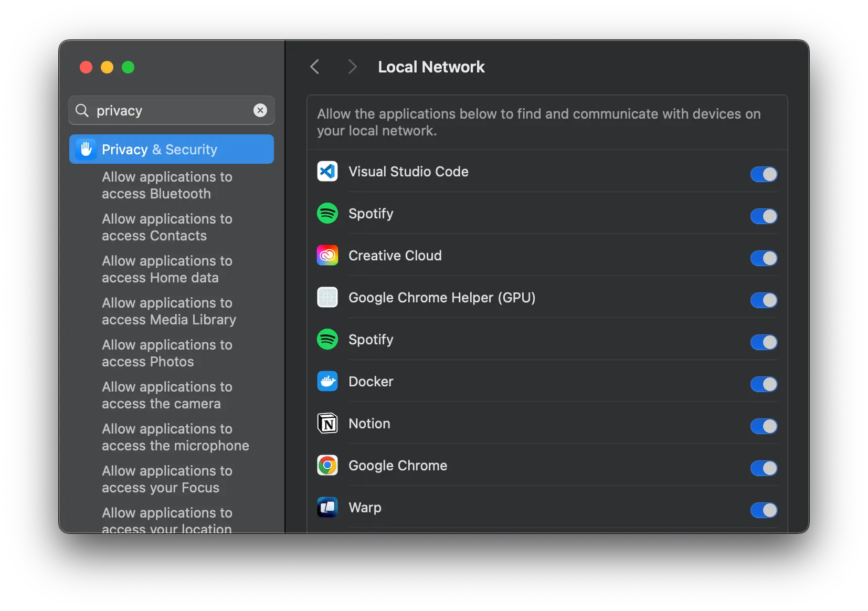This screenshot has width=868, height=611.
Task: Click the first Spotify icon
Action: [x=326, y=214]
